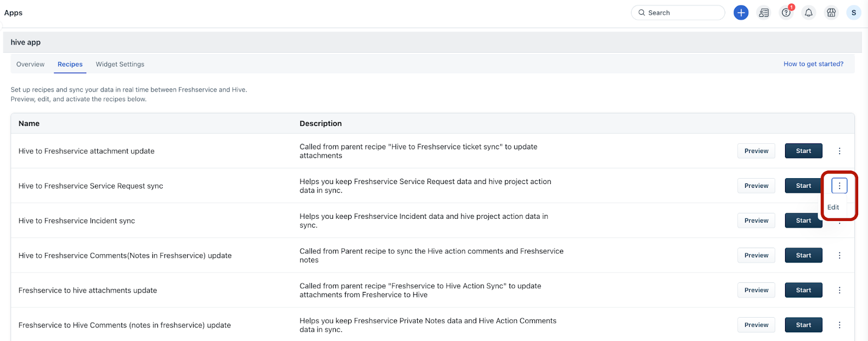Switch to the Overview tab
This screenshot has width=868, height=341.
(30, 64)
